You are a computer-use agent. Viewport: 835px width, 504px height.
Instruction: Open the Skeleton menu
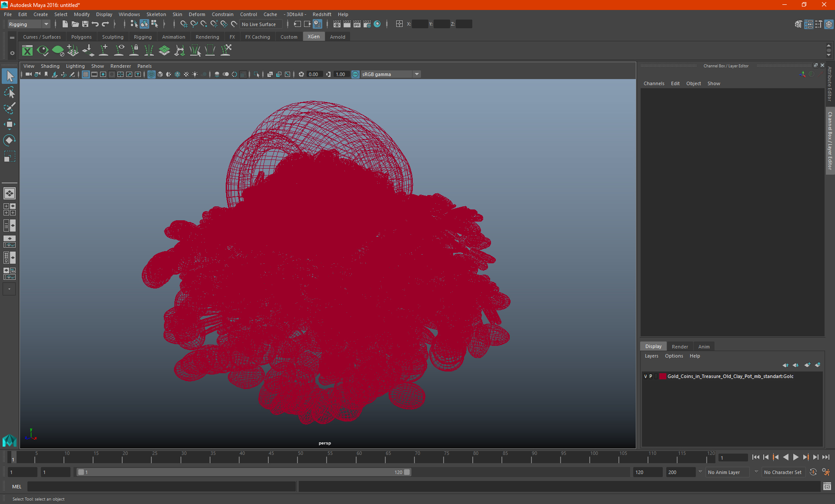pyautogui.click(x=156, y=14)
